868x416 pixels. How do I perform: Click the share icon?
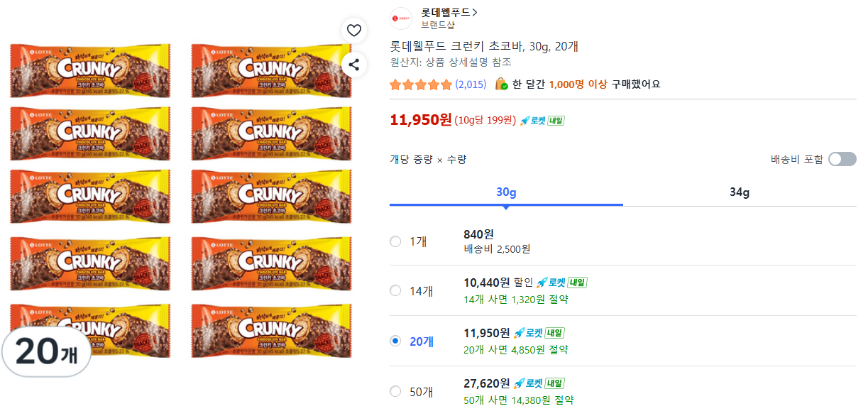(353, 65)
